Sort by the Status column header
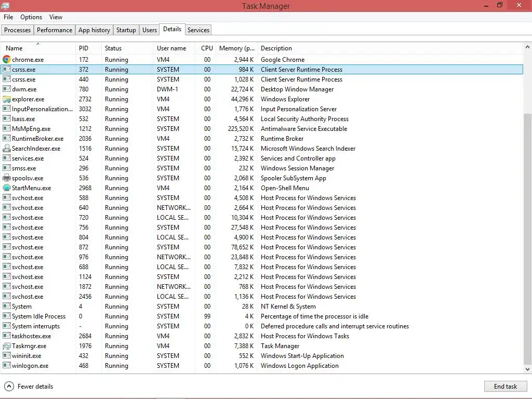 [127, 48]
